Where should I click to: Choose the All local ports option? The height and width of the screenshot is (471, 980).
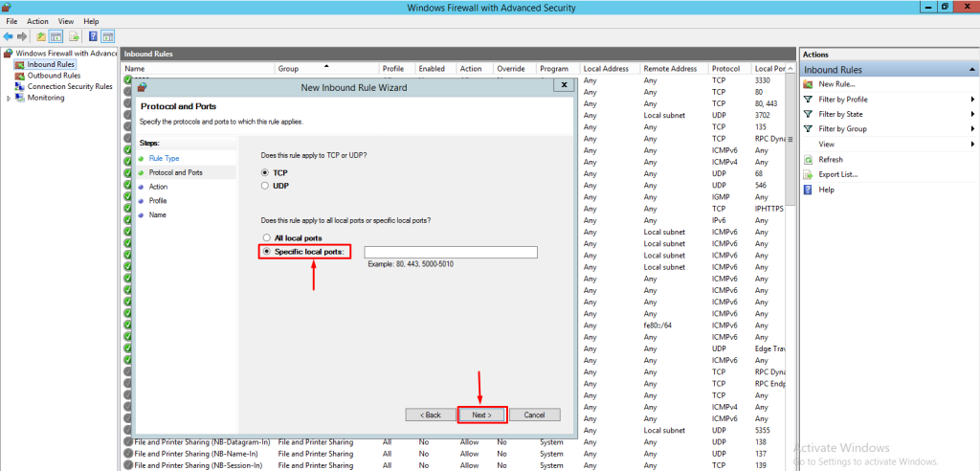(x=267, y=237)
